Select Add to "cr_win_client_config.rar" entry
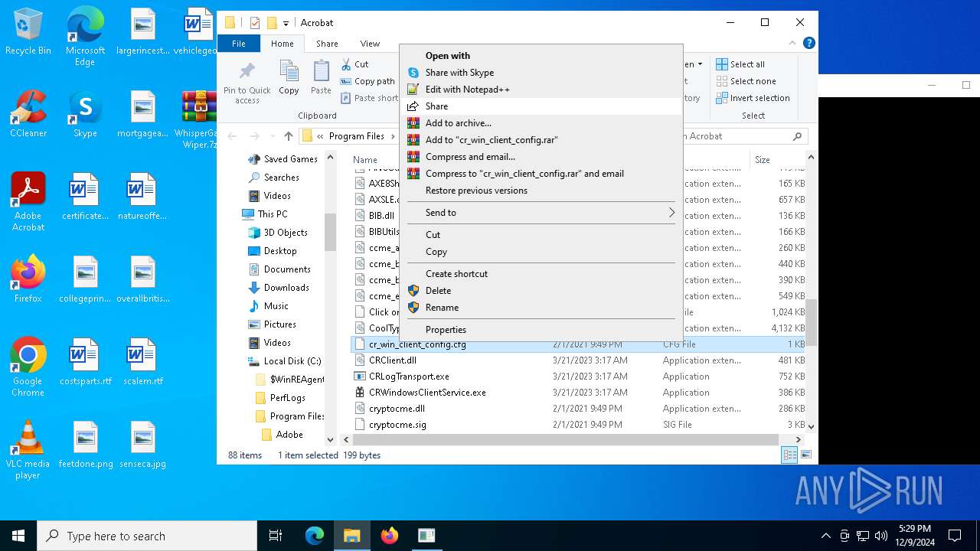Image resolution: width=980 pixels, height=551 pixels. (x=541, y=140)
